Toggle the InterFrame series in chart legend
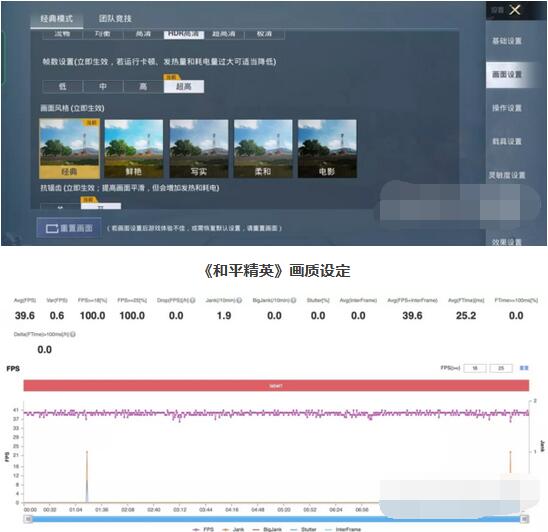Screen dimensions: 548x532 pos(342,529)
